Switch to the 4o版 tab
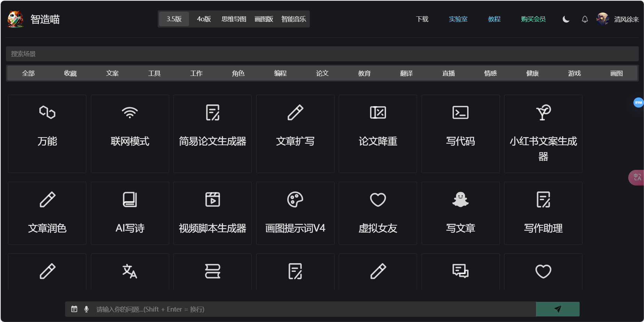The image size is (644, 322). click(203, 19)
